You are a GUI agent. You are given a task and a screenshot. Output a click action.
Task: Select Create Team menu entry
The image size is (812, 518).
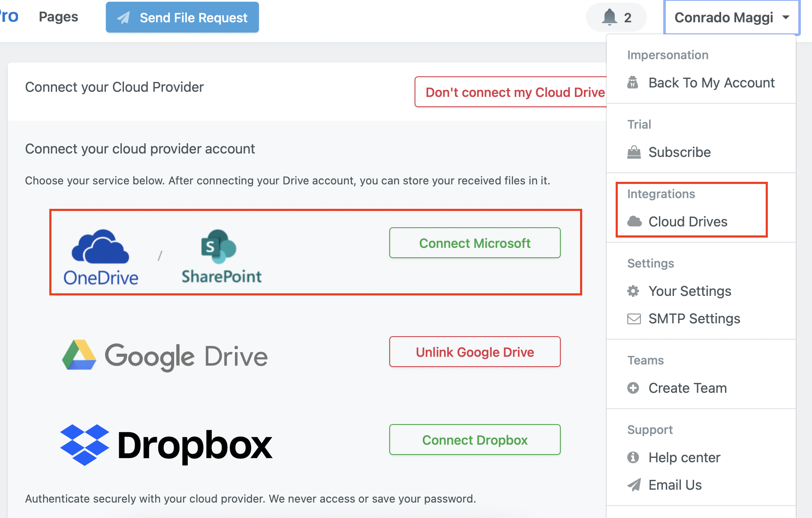701,388
